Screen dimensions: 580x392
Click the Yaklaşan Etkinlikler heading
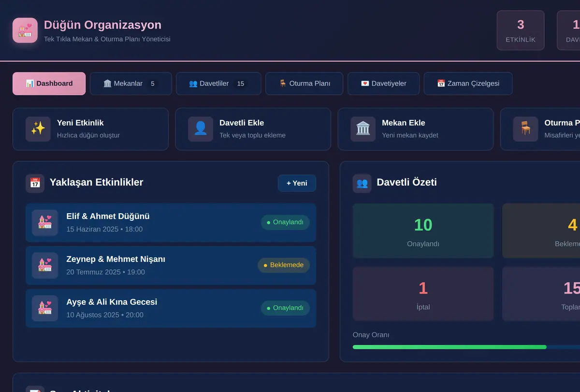97,182
